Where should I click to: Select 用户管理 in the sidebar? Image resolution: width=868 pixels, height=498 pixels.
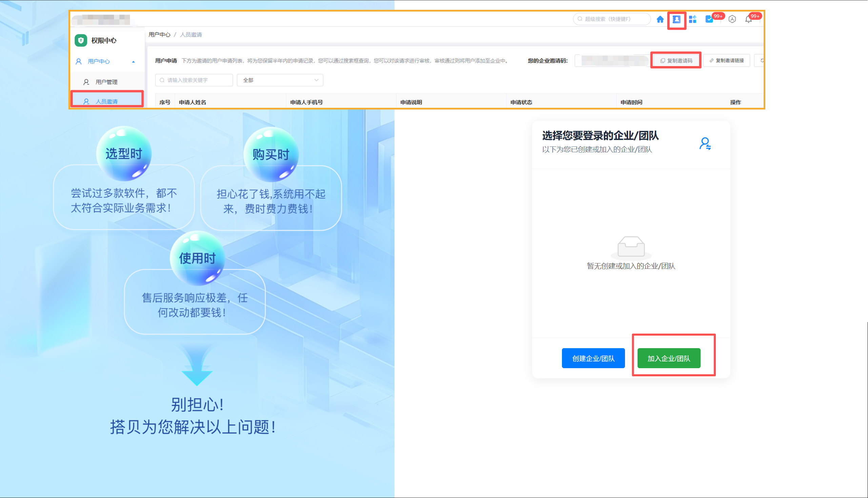(107, 82)
